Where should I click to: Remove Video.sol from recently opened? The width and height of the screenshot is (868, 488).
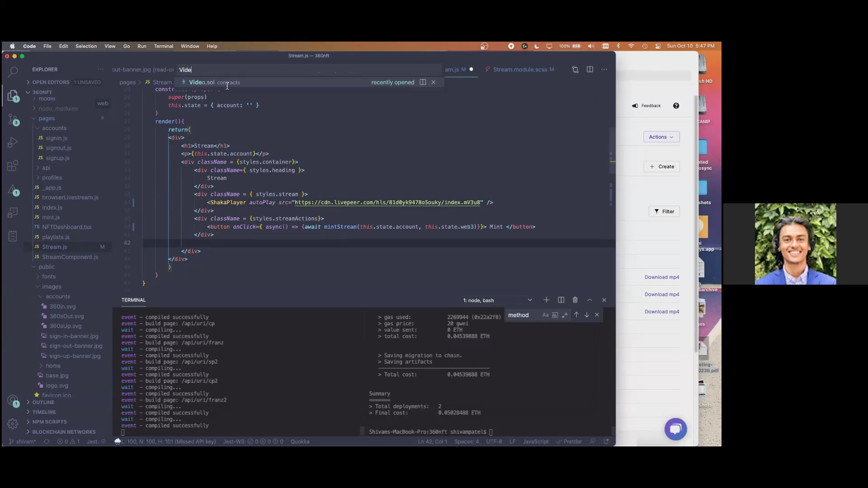click(433, 82)
